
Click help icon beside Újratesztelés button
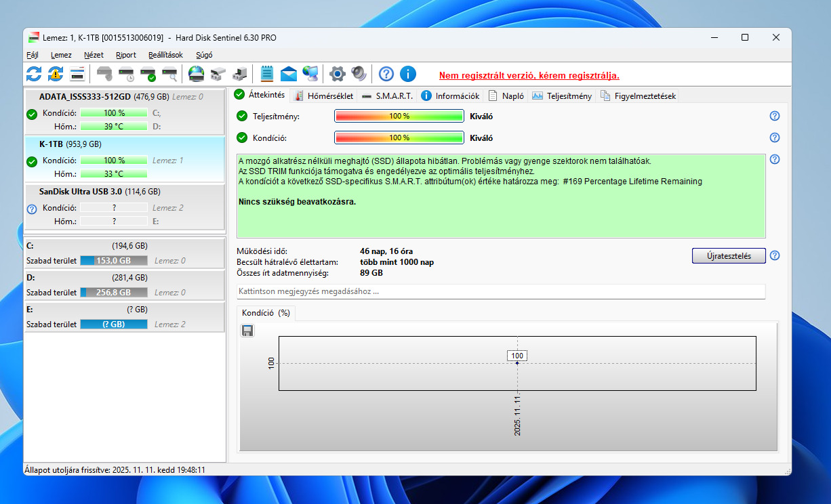(x=775, y=255)
